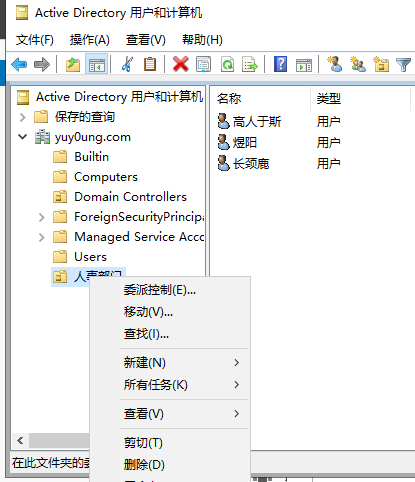The image size is (415, 482).
Task: Click the Back arrow toolbar icon
Action: pyautogui.click(x=19, y=64)
